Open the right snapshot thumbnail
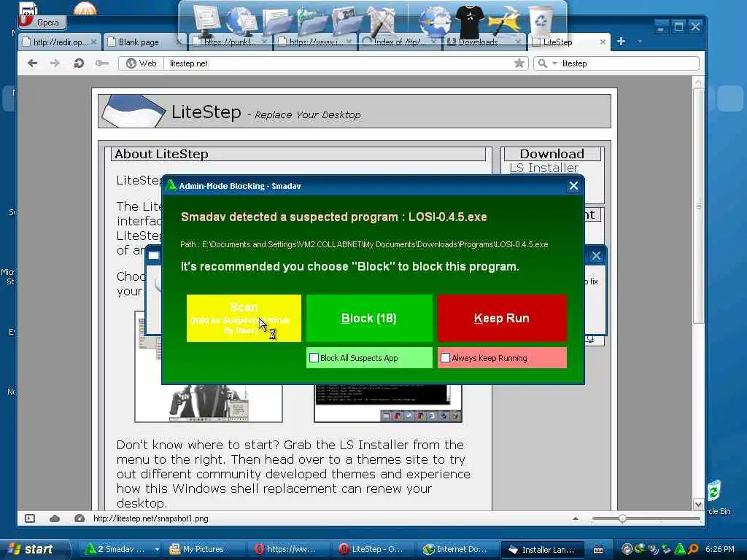747x560 pixels. tap(388, 402)
